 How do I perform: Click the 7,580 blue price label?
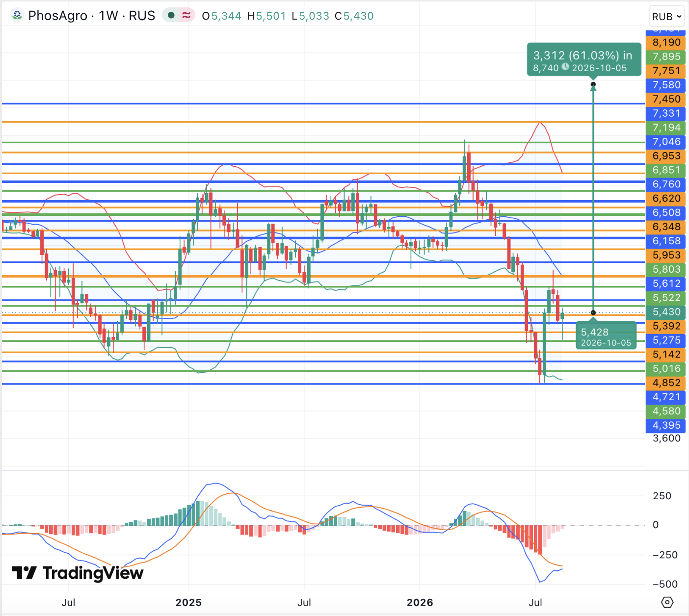click(x=666, y=85)
